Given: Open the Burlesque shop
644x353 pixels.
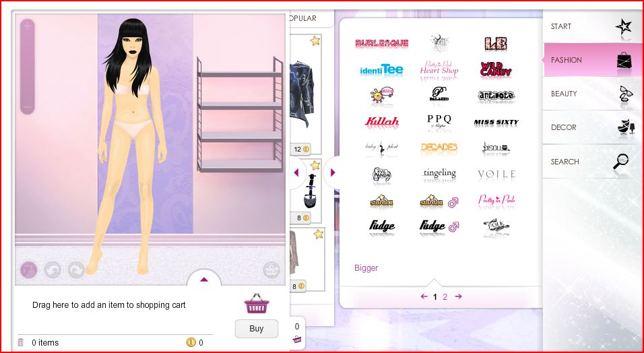Looking at the screenshot, I should coord(381,43).
